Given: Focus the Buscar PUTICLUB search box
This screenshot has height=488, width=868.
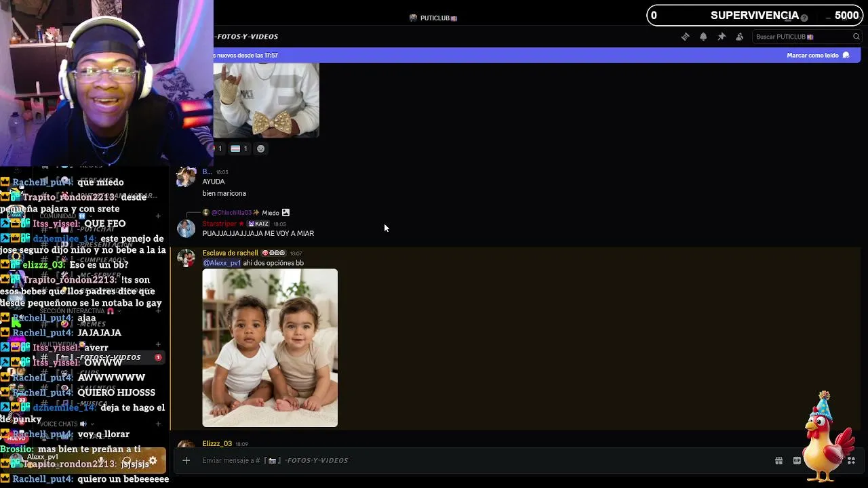Looking at the screenshot, I should [807, 37].
